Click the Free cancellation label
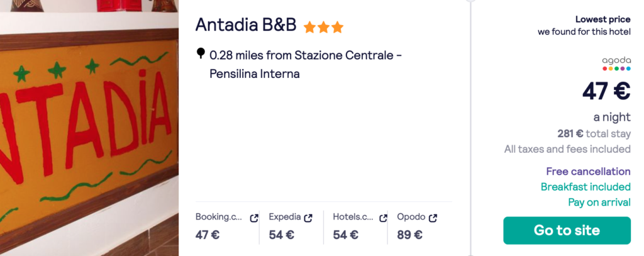 tap(588, 171)
